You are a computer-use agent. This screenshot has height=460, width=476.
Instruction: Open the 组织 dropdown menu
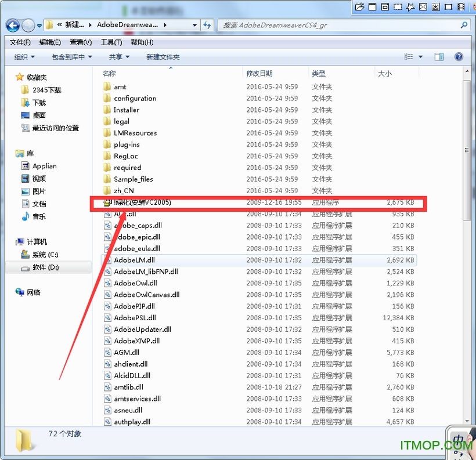(x=24, y=57)
